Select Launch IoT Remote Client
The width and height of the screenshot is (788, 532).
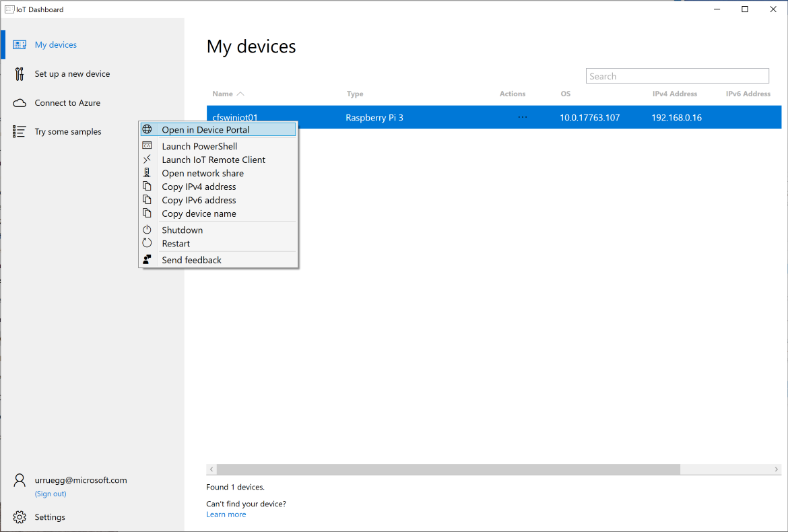point(214,160)
